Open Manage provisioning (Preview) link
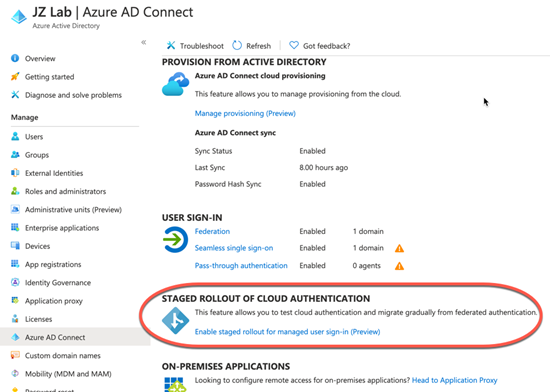550x392 pixels. click(x=245, y=113)
